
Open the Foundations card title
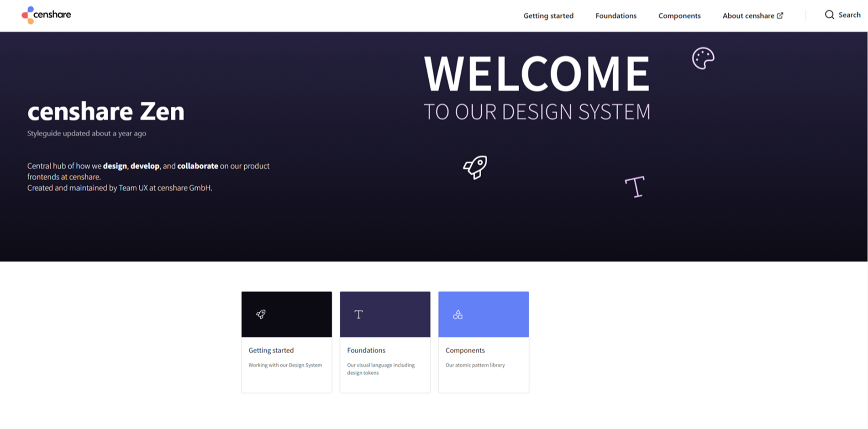(x=366, y=351)
